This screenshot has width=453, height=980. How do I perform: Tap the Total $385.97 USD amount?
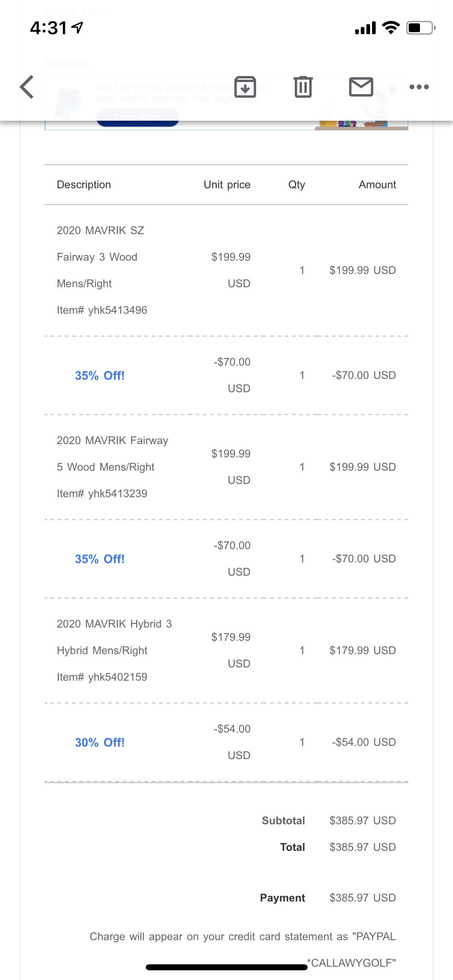click(362, 847)
